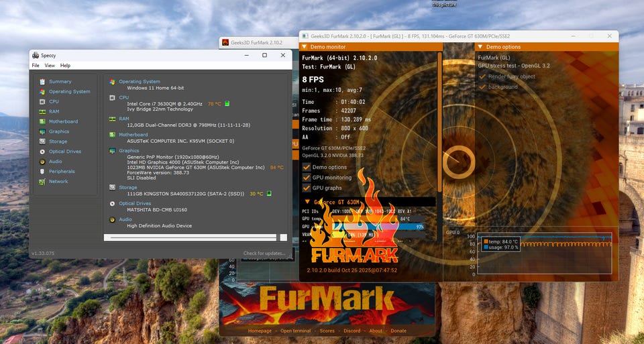Click Intel Core i7 3630QM @ 2.40GHz text
Image resolution: width=644 pixels, height=344 pixels.
(165, 104)
